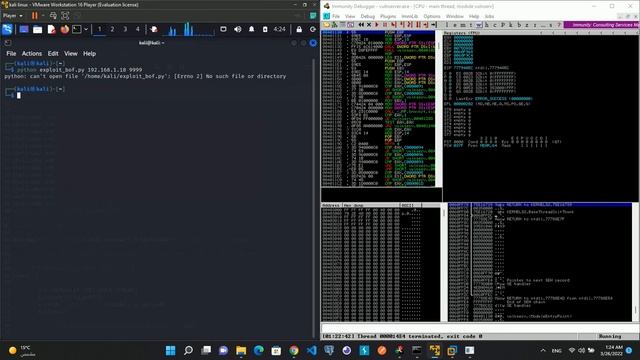Switch to Kali workspace 2
This screenshot has width=640, height=360.
click(x=112, y=29)
